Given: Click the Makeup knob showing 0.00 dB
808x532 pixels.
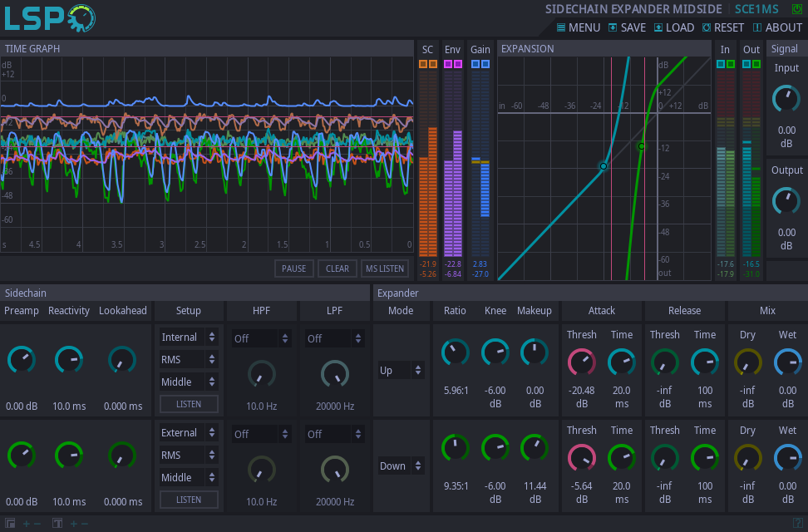Looking at the screenshot, I should (x=535, y=353).
